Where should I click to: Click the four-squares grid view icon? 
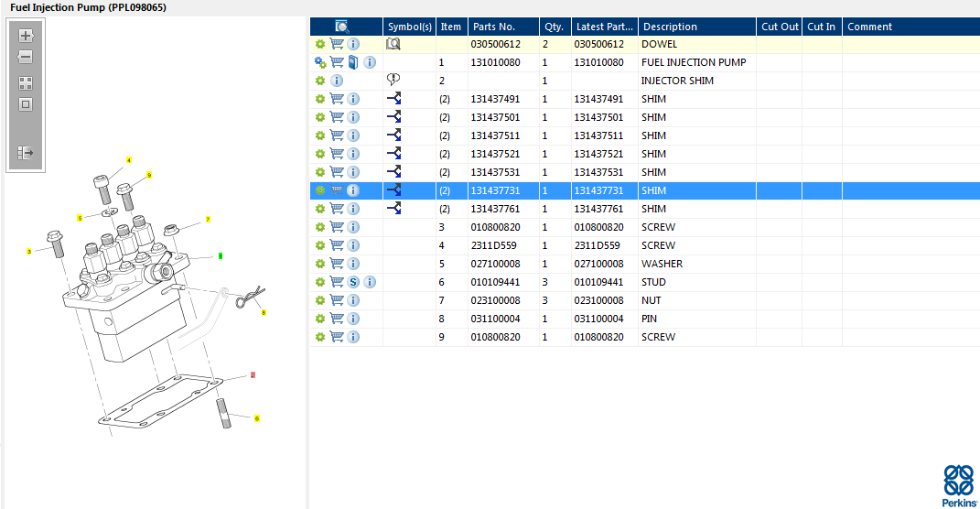coord(26,82)
